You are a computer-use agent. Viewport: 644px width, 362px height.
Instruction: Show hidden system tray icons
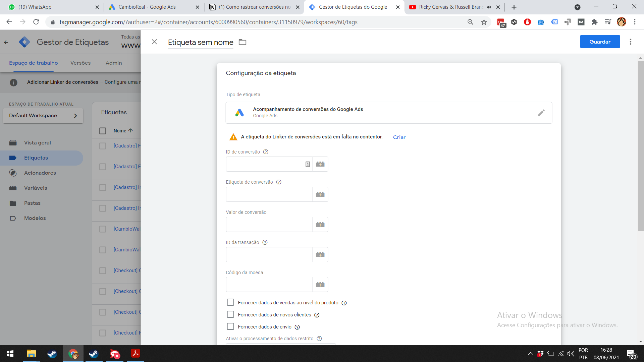530,354
